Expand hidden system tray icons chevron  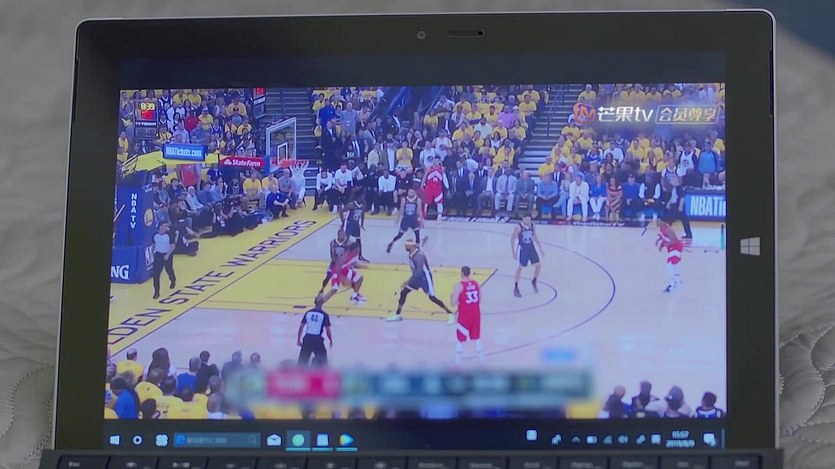point(576,440)
